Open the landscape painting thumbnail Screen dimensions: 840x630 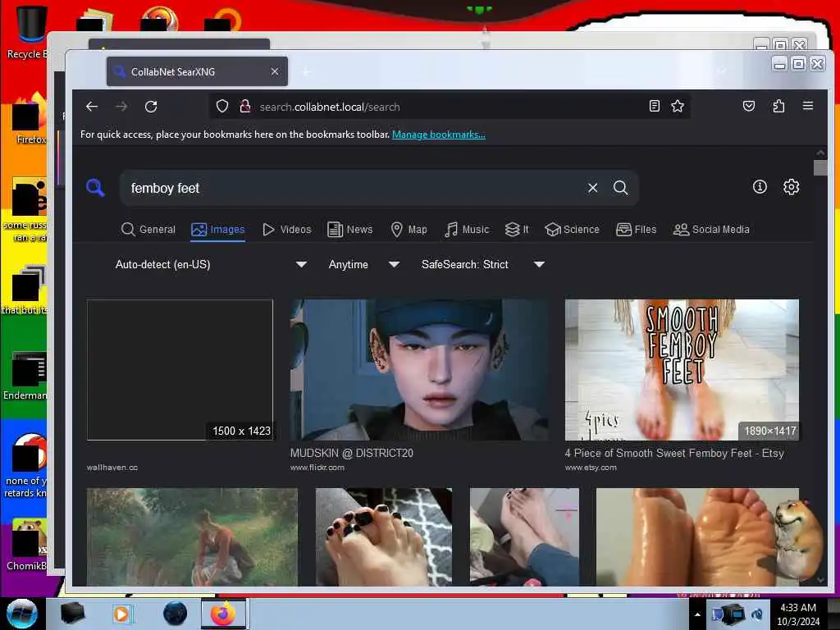point(192,536)
